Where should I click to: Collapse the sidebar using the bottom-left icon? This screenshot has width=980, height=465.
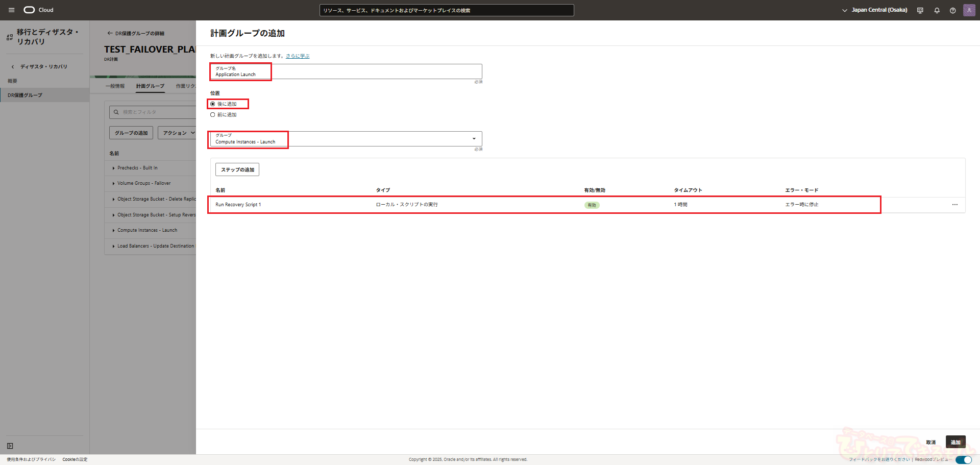pos(10,446)
